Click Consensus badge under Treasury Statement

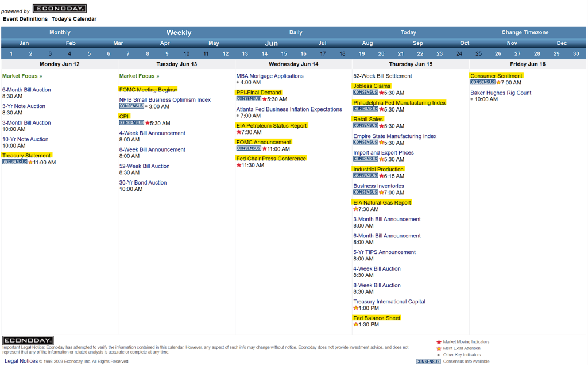tap(14, 162)
